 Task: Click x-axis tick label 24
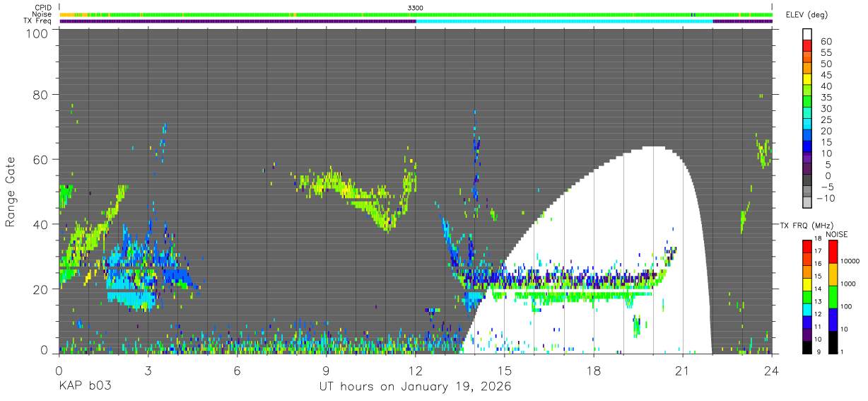(x=772, y=370)
